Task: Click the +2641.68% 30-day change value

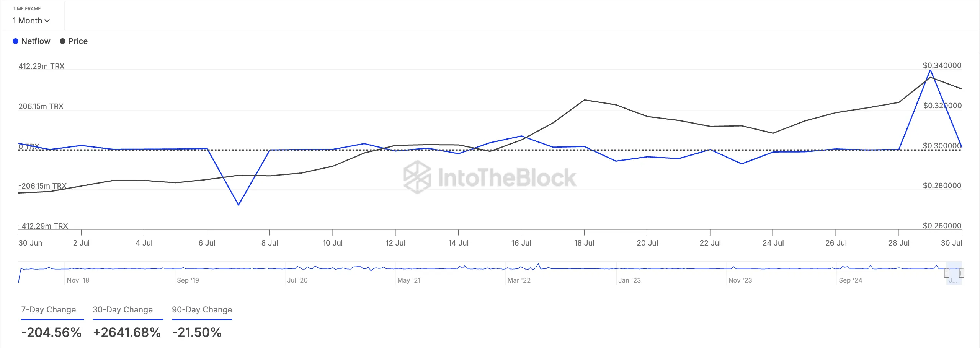Action: (127, 332)
